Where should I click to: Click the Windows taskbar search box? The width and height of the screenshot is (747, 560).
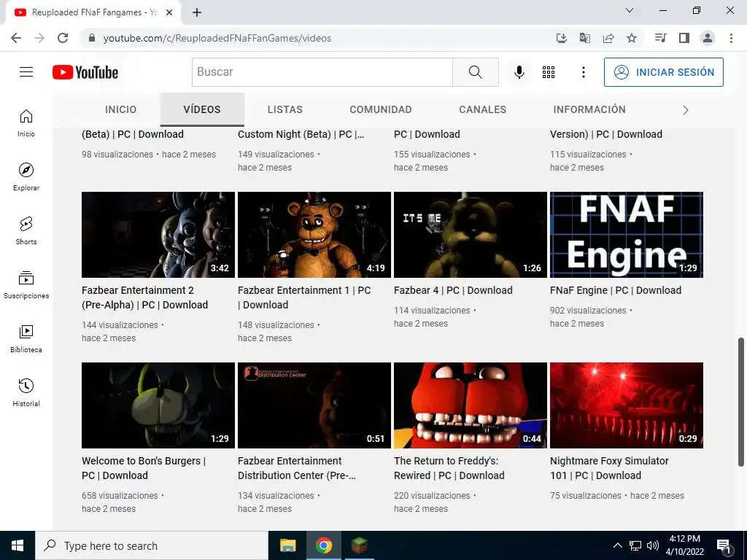[x=152, y=545]
